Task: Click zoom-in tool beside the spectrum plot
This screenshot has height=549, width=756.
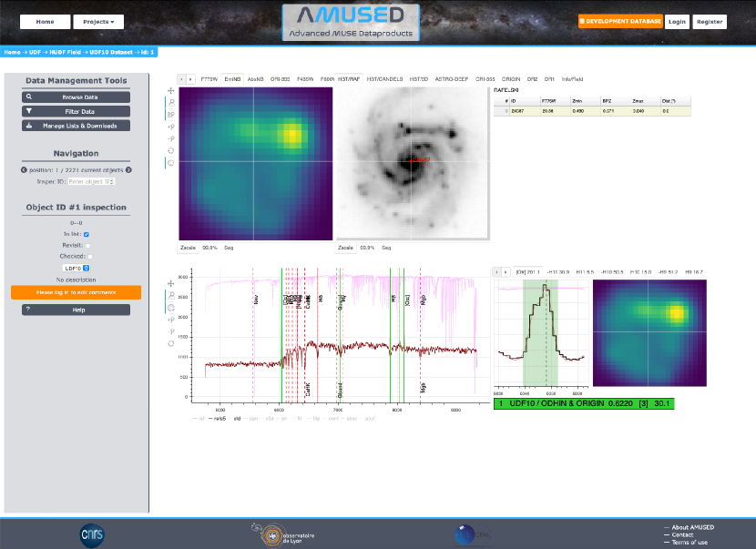Action: click(170, 320)
